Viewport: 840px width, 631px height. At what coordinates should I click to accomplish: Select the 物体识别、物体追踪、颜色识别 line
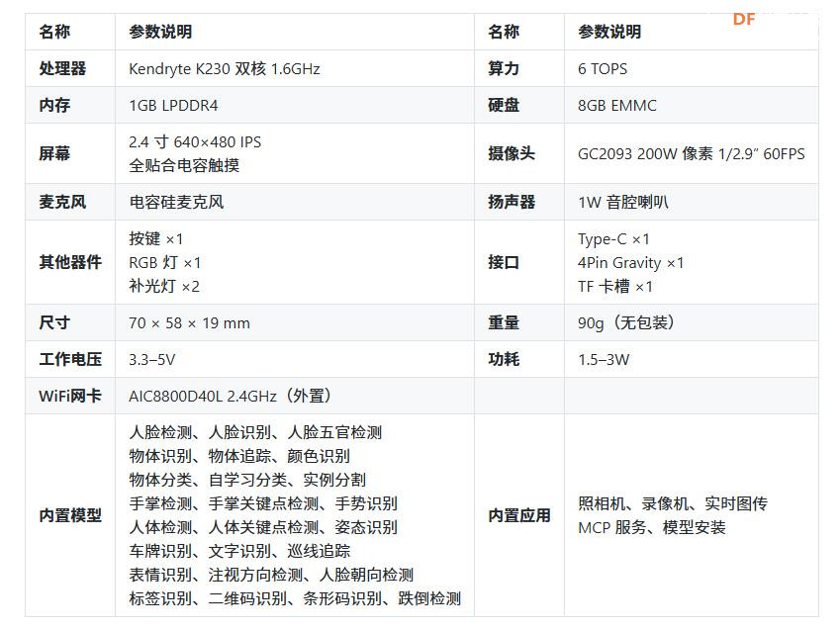[x=238, y=456]
